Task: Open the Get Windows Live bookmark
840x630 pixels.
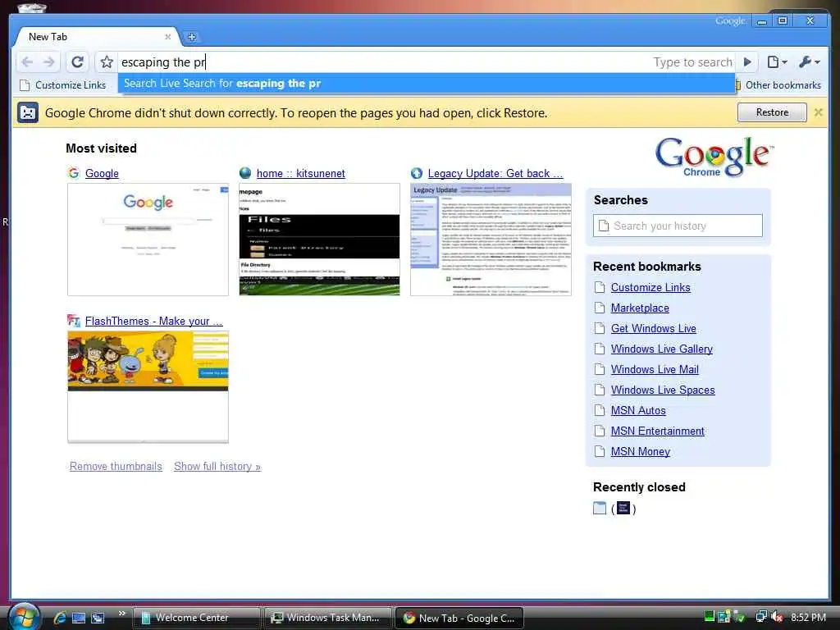Action: pyautogui.click(x=654, y=328)
